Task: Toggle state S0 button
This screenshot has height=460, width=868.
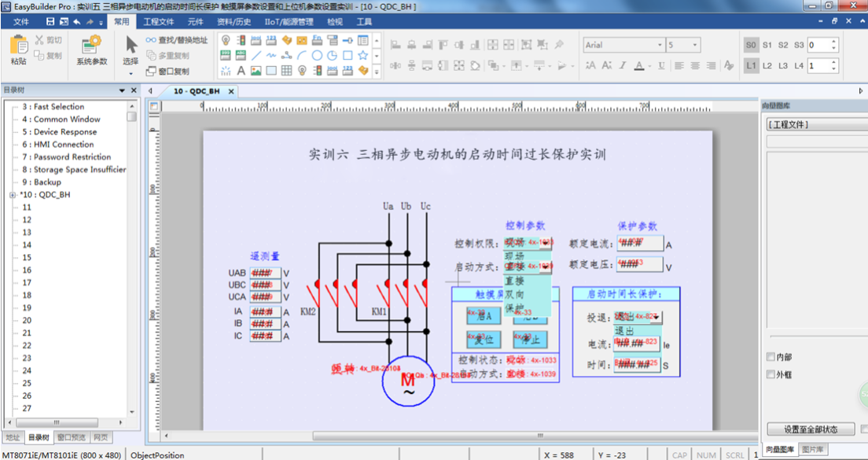Action: [751, 45]
